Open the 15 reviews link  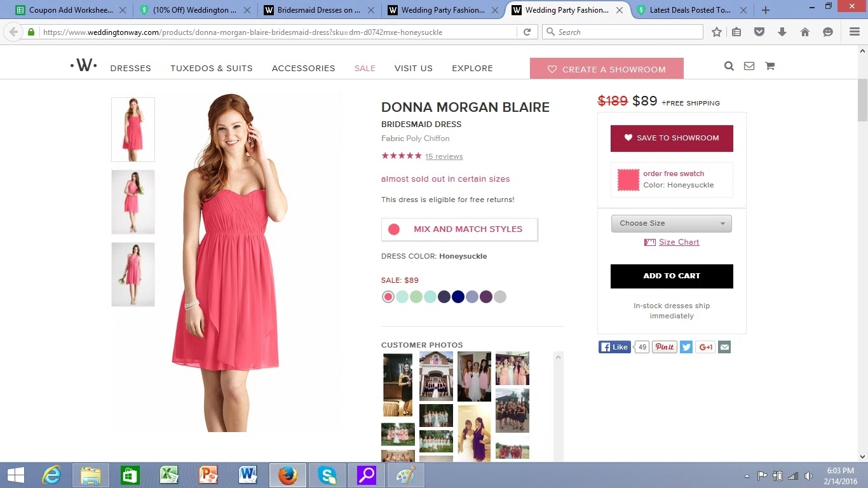[x=444, y=156]
